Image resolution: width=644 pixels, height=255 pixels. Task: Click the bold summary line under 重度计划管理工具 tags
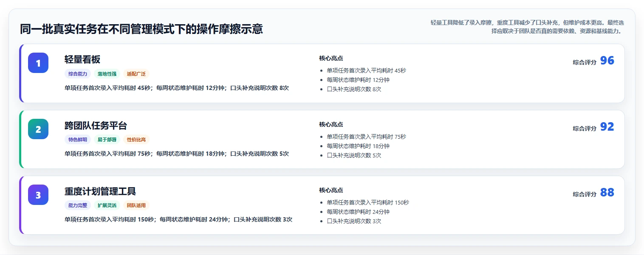(178, 219)
